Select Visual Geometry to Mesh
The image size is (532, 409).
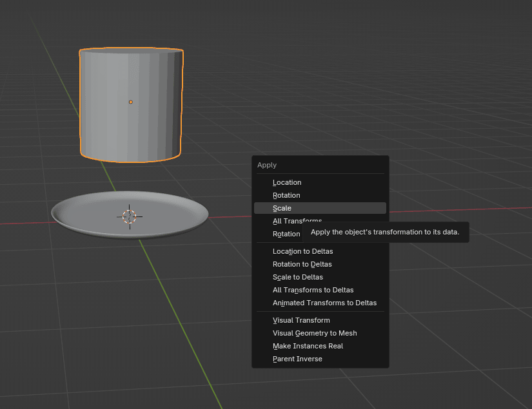[x=315, y=333]
